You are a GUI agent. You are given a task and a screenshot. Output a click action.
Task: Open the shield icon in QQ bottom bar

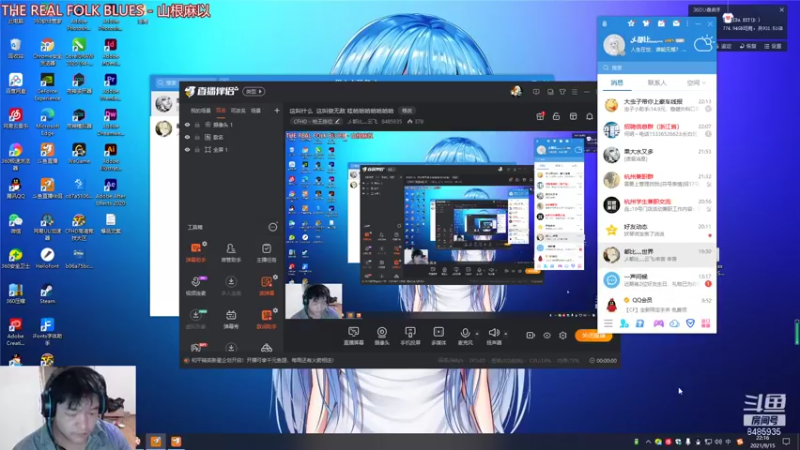point(690,323)
